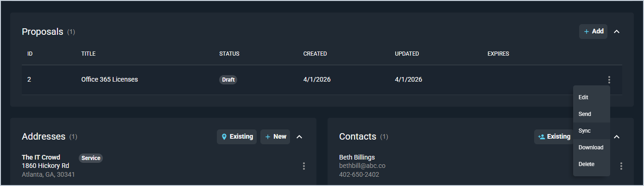Image resolution: width=644 pixels, height=186 pixels.
Task: Click the plus icon for New address
Action: [268, 137]
